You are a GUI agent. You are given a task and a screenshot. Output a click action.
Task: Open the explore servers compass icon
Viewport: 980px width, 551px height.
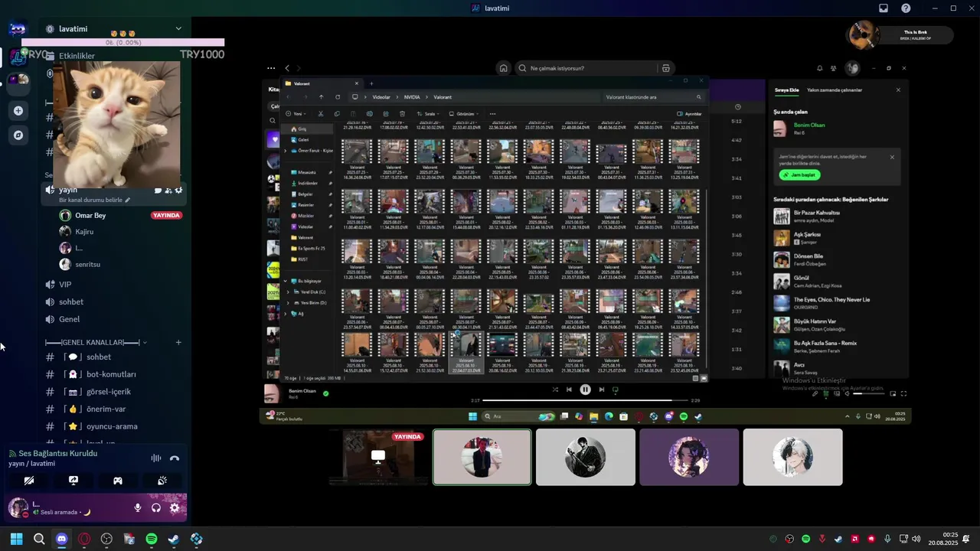click(18, 135)
